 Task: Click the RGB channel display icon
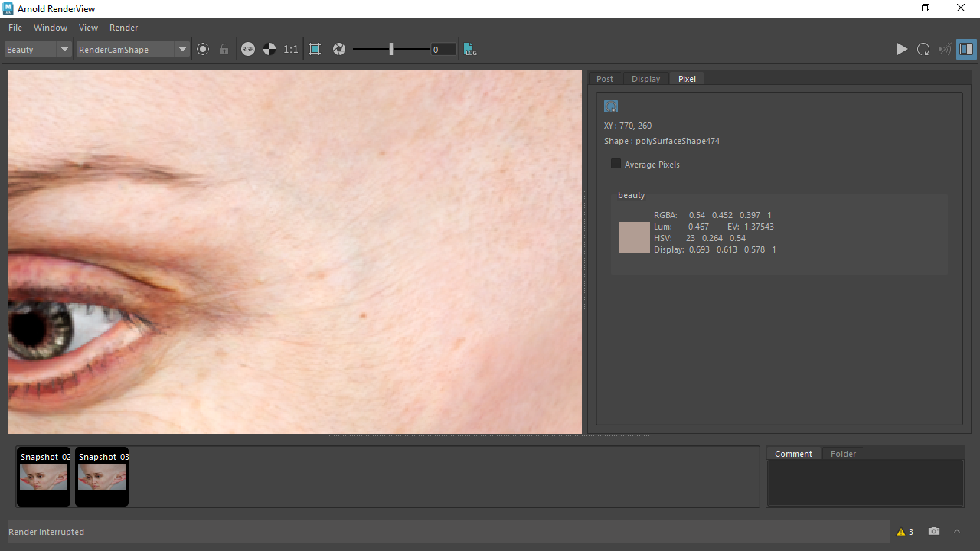248,49
